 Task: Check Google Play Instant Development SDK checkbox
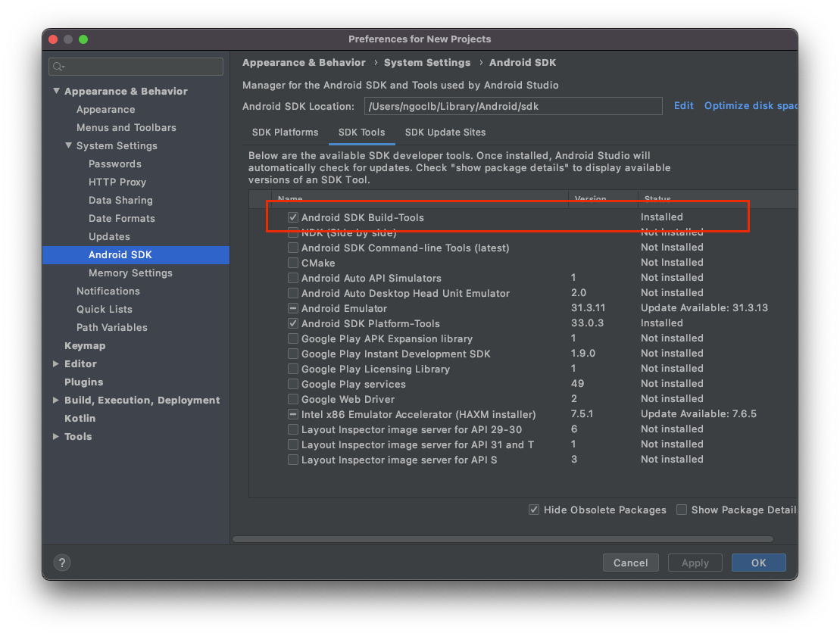point(293,354)
